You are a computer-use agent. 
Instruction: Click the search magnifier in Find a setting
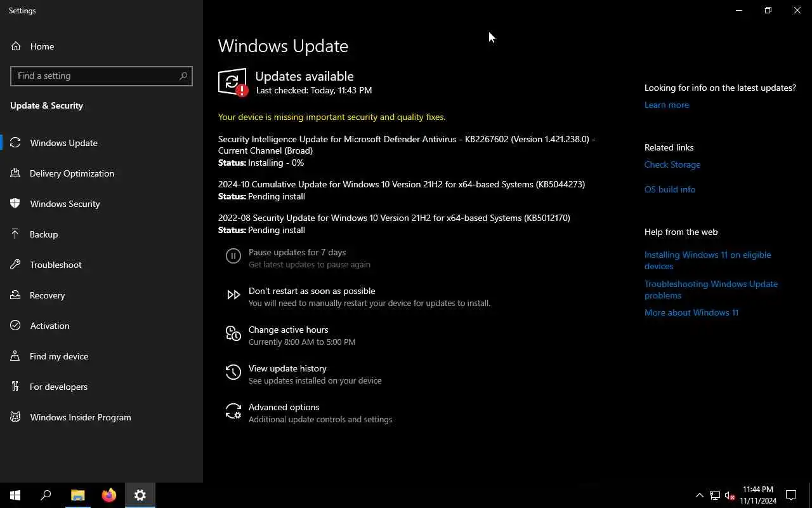pos(183,76)
